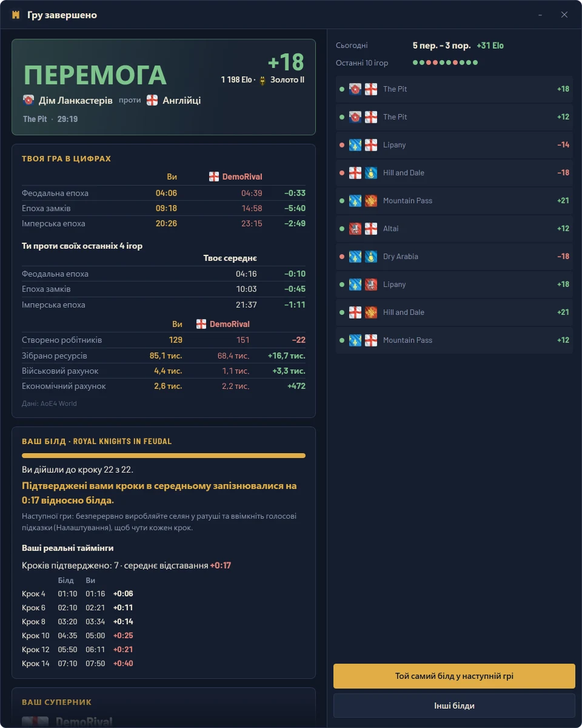Click the last-10-games win/loss dots indicator
This screenshot has height=728, width=582.
click(446, 62)
